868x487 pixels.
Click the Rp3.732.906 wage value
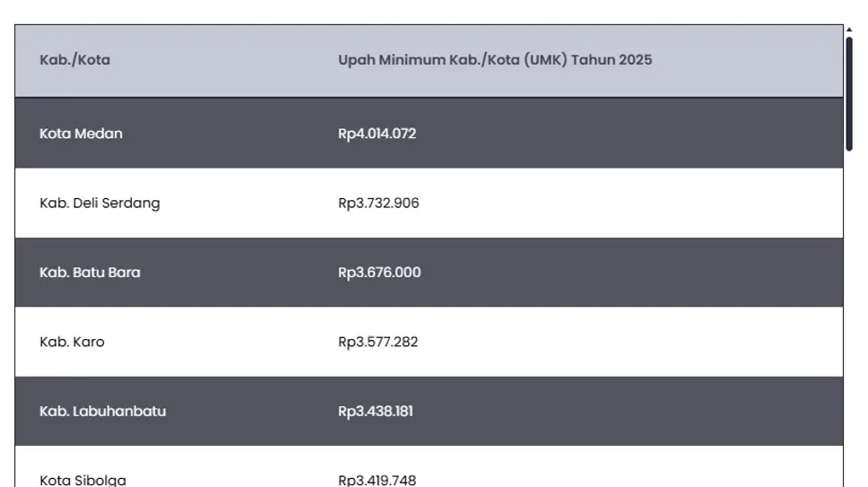pyautogui.click(x=378, y=203)
